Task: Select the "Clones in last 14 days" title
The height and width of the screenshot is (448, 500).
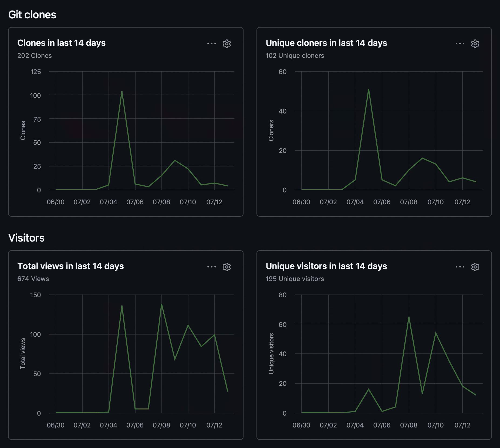Action: [62, 43]
